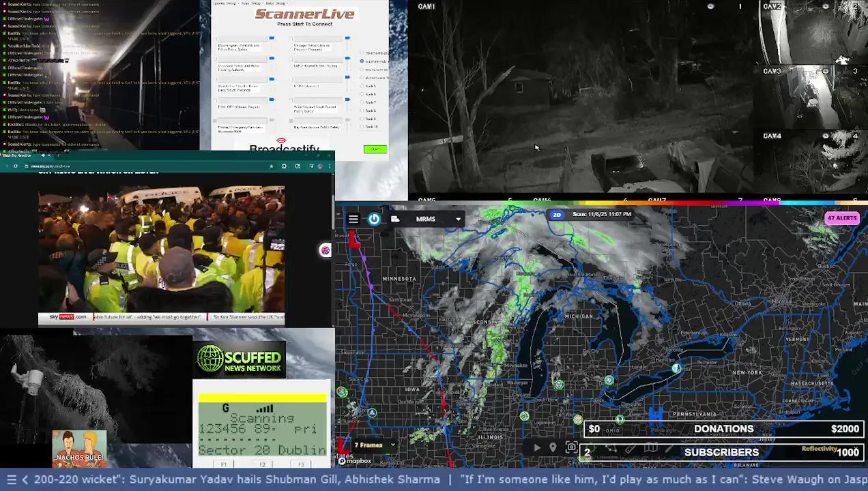Screen dimensions: 868x491
Task: Check the Chicago Police Citywide feed checkbox
Action: pos(291,39)
